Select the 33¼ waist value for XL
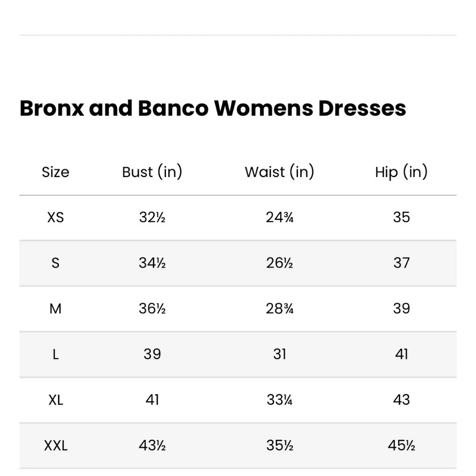Screen dimensions: 476x476 pos(279,400)
